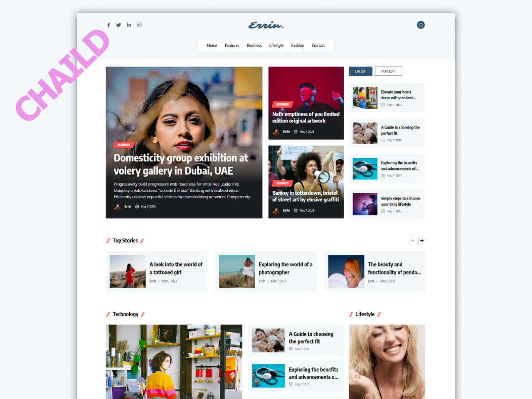
Task: Advance Top Stories with next arrow
Action: click(x=422, y=240)
